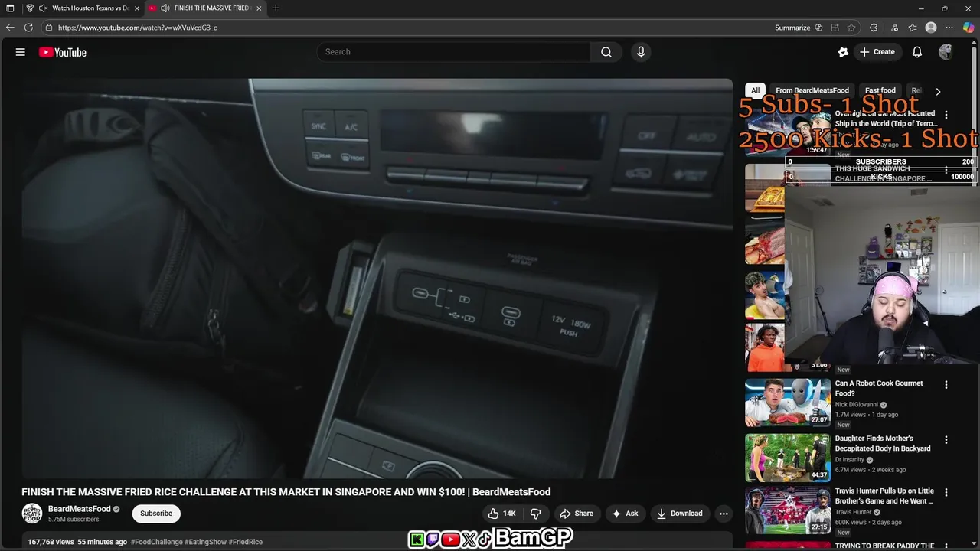
Task: Click Summarize in the address bar
Action: 792,28
